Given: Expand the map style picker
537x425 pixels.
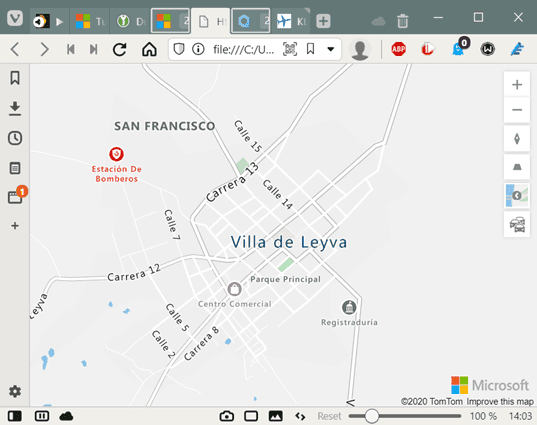Looking at the screenshot, I should [x=517, y=196].
